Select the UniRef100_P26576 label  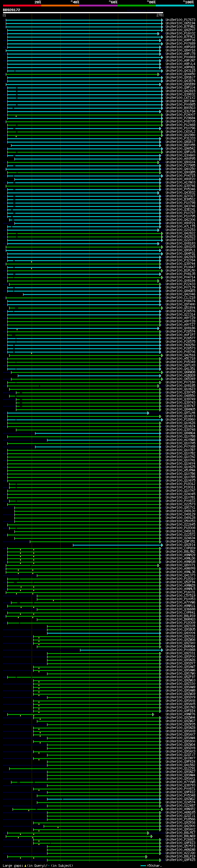(180, 311)
